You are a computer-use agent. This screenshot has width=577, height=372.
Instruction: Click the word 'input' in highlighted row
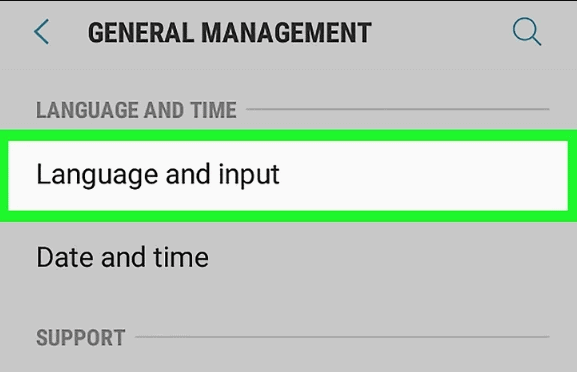click(x=249, y=176)
